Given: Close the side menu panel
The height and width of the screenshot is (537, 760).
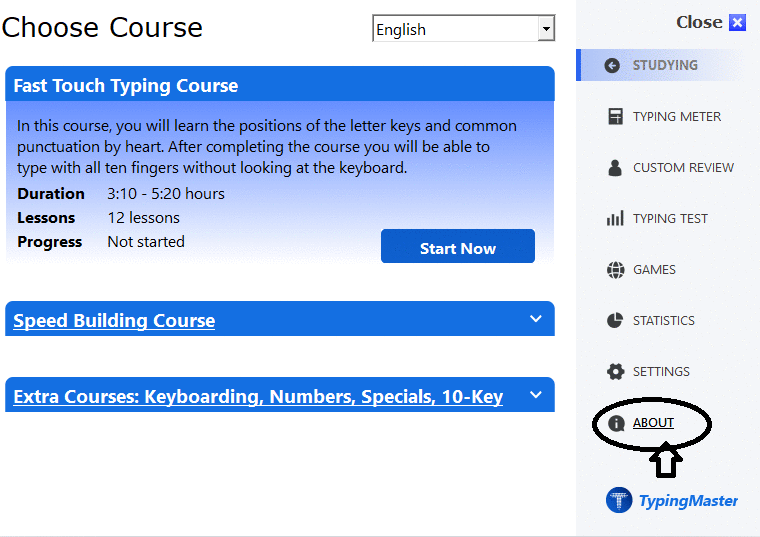Looking at the screenshot, I should [x=710, y=22].
